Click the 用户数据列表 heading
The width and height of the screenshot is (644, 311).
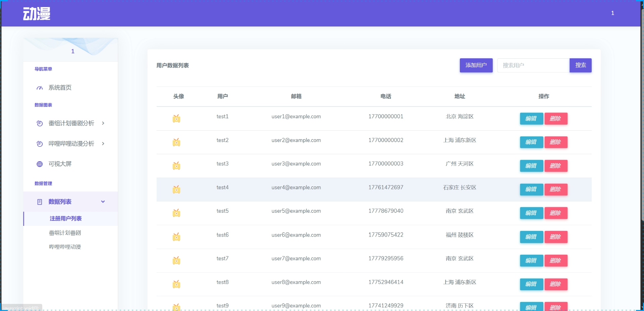(172, 65)
